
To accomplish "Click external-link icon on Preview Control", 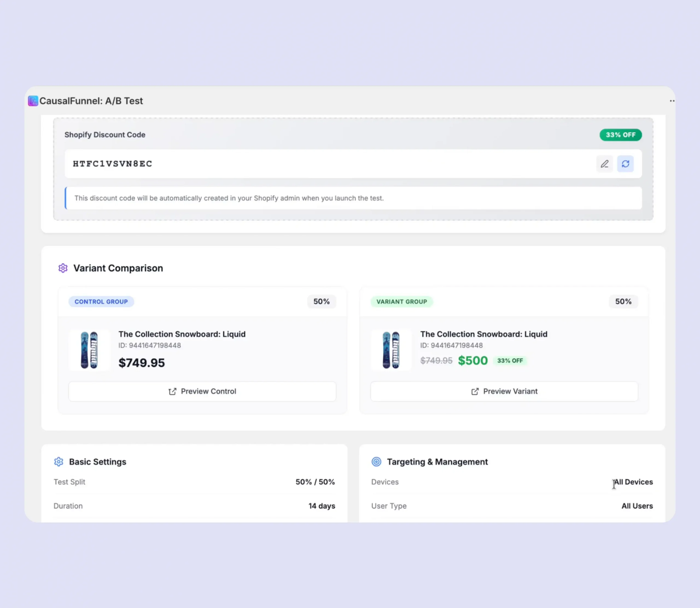I will click(172, 391).
